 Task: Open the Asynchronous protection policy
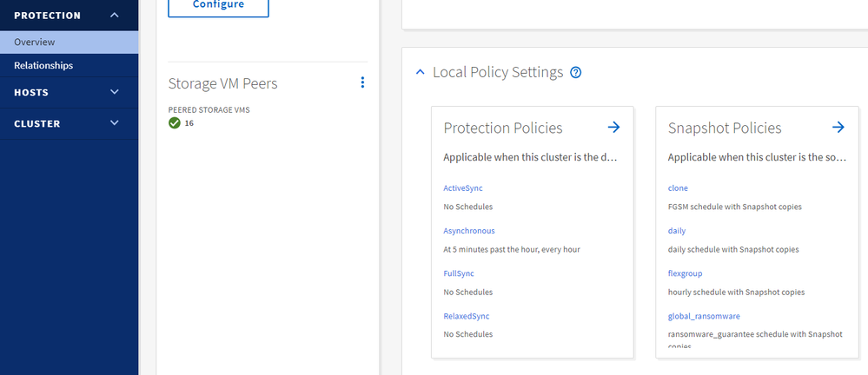point(469,231)
